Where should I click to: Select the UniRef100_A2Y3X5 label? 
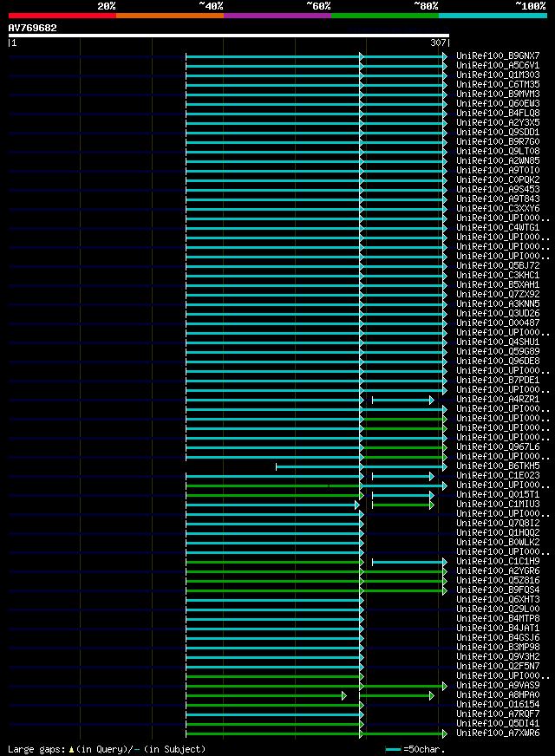[x=498, y=123]
